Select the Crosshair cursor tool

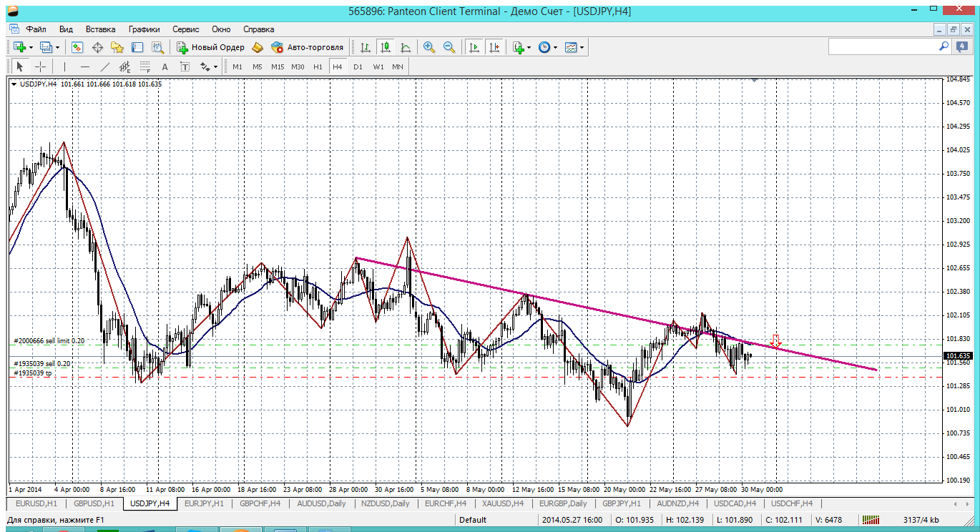[41, 66]
